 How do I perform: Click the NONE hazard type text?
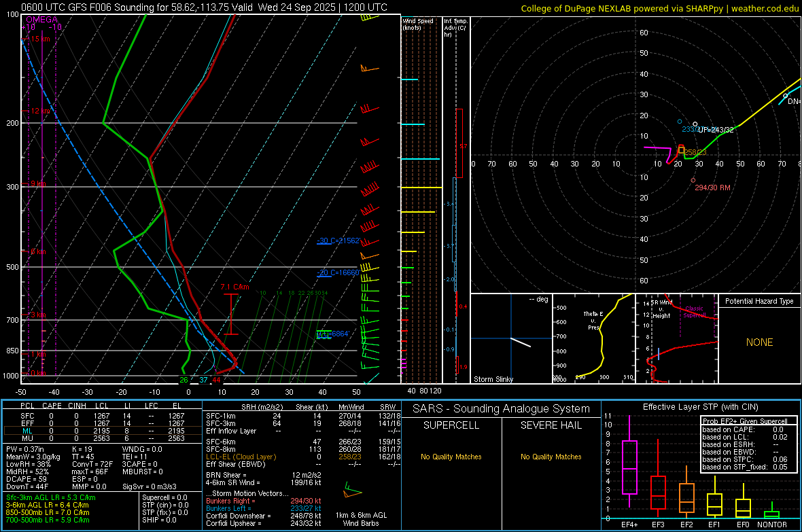(759, 342)
